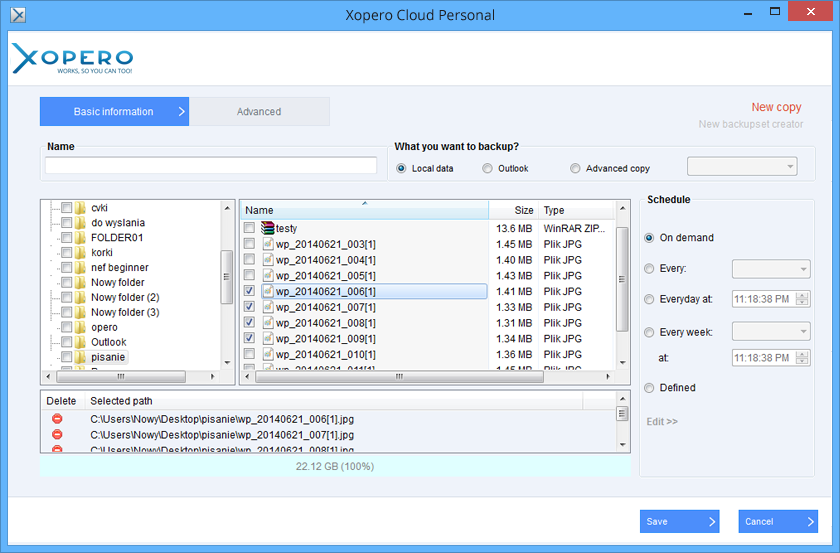Click the Cancel button

tap(778, 521)
